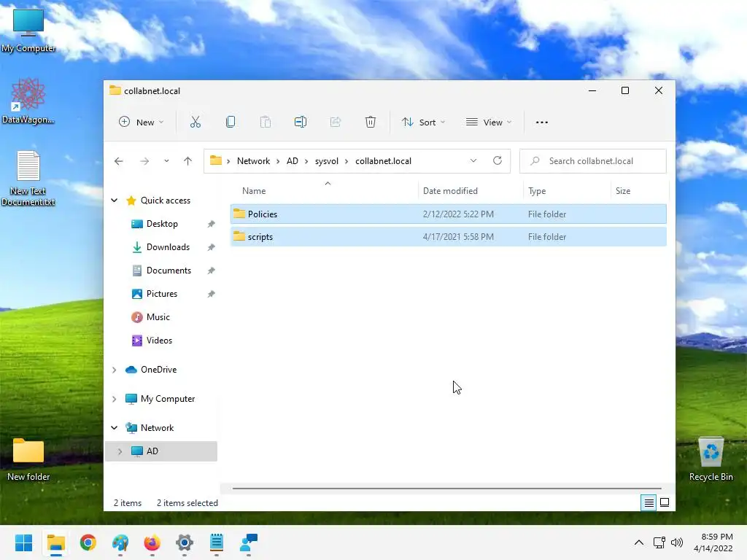Select the DataWagon desktop shortcut
747x560 pixels.
pyautogui.click(x=28, y=101)
